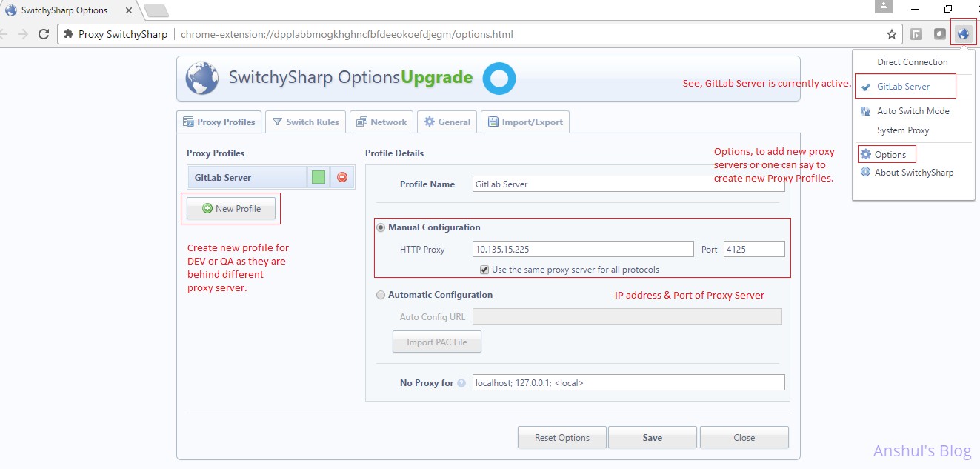Switch to the Proxy Profiles tab
980x469 pixels.
pos(219,122)
